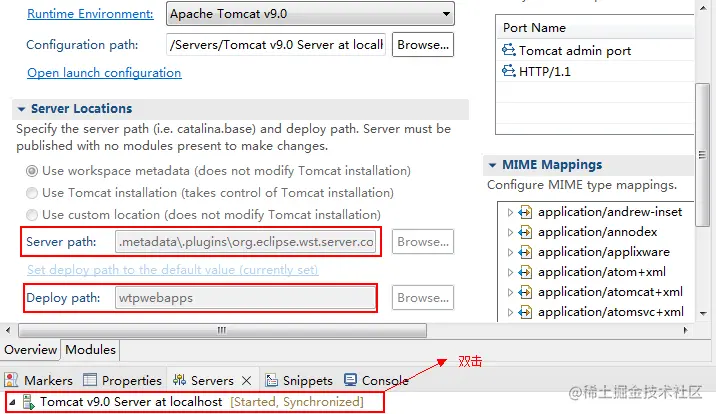The width and height of the screenshot is (716, 414).
Task: Click the Markers tab icon
Action: point(11,380)
